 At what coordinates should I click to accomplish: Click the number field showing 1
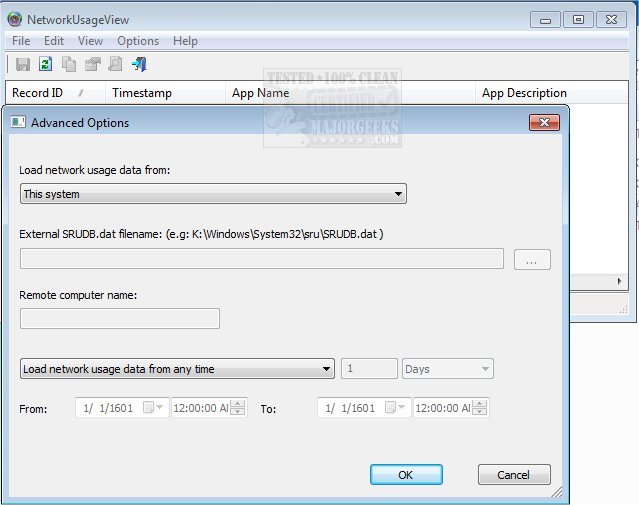[x=369, y=368]
